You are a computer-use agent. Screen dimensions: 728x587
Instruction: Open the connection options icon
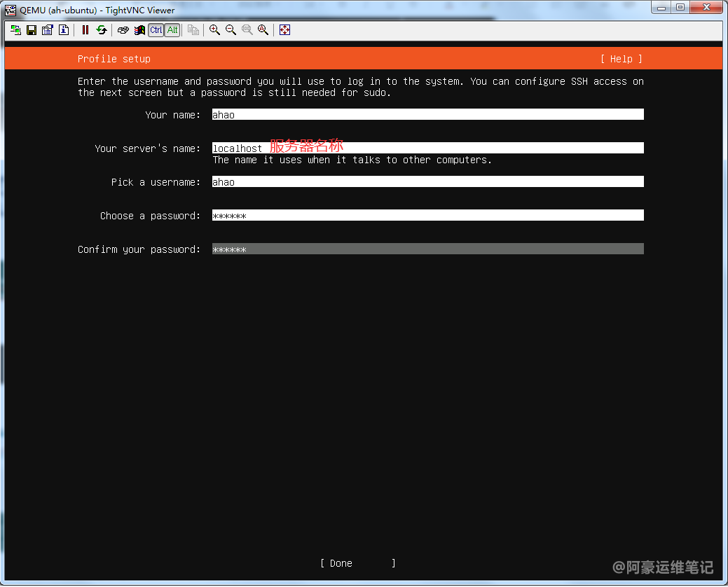pyautogui.click(x=48, y=30)
